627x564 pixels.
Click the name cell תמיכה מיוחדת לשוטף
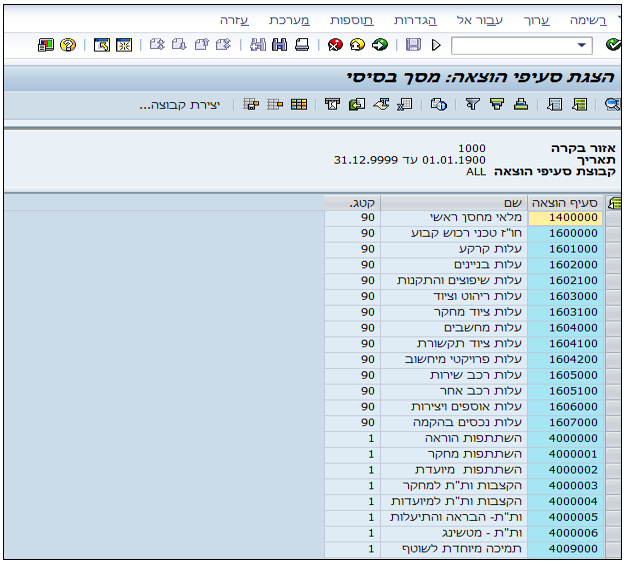(x=454, y=549)
